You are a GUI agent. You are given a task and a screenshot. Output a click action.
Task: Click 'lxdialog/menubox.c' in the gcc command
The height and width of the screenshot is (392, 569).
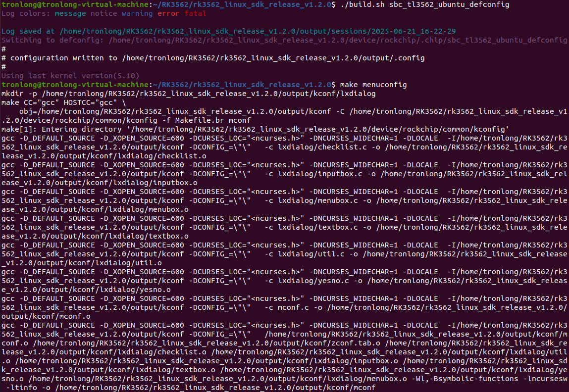click(x=318, y=200)
